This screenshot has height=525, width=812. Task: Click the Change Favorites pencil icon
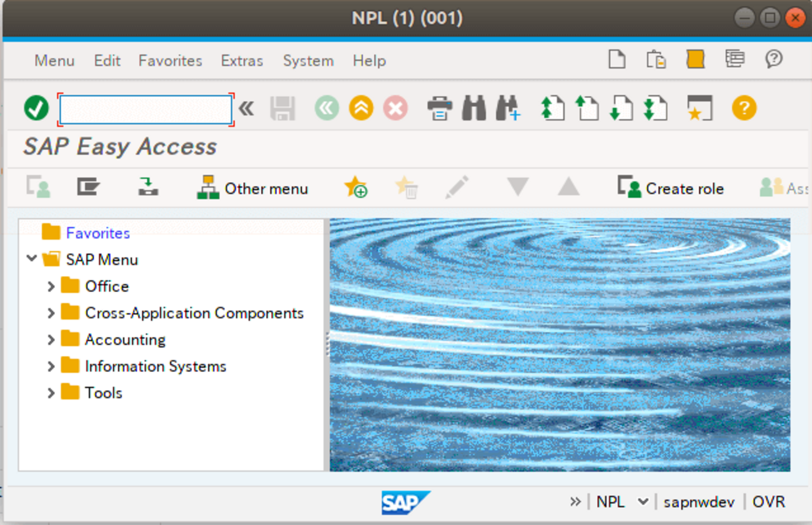click(457, 187)
